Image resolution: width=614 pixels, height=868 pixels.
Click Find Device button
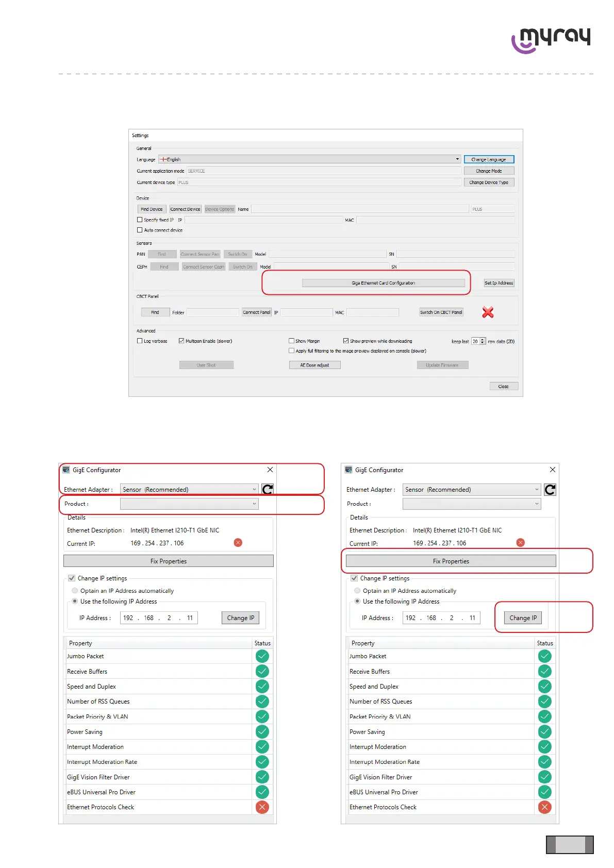pos(152,209)
